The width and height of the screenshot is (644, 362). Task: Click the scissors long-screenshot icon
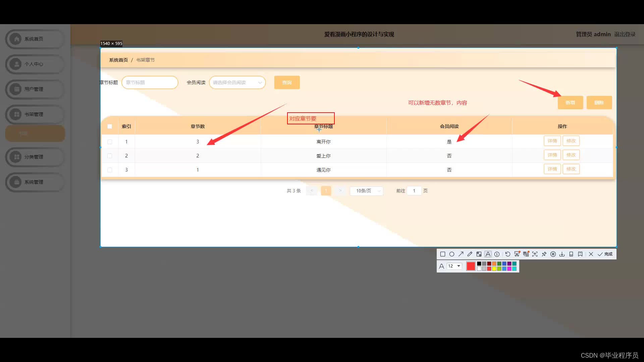pos(517,254)
